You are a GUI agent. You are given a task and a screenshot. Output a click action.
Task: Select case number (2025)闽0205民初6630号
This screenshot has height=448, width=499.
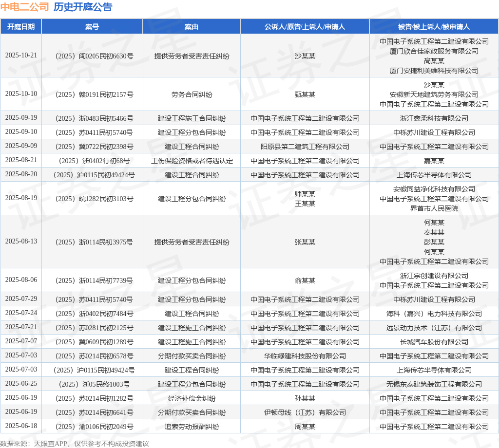pyautogui.click(x=94, y=56)
